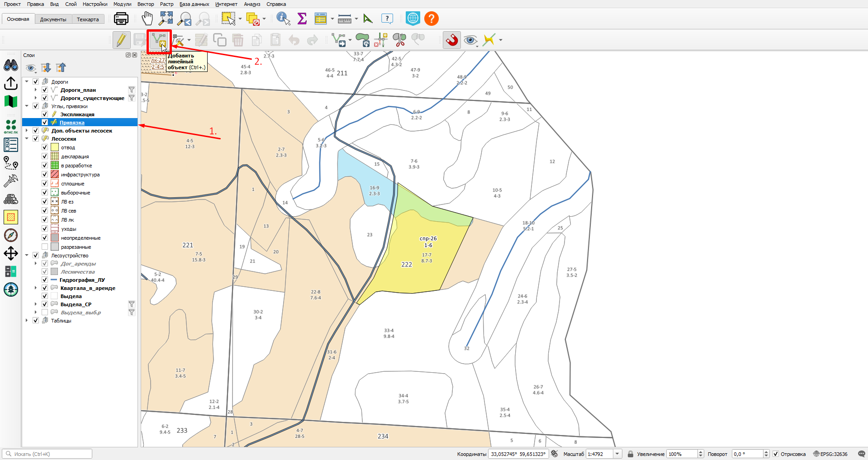Select the Гидрография_ЛУ layer
Viewport: 868px width, 460px height.
point(82,280)
